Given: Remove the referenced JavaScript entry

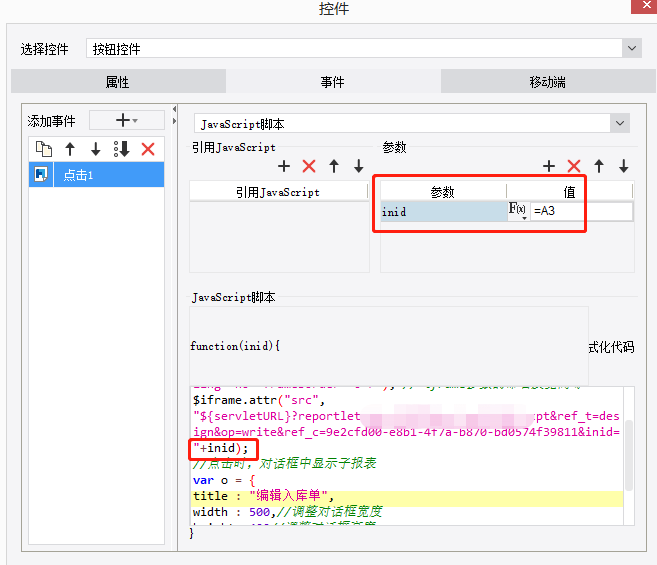Looking at the screenshot, I should tap(309, 166).
